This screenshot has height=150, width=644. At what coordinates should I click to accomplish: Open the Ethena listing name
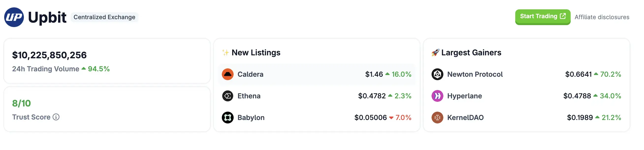pos(249,96)
